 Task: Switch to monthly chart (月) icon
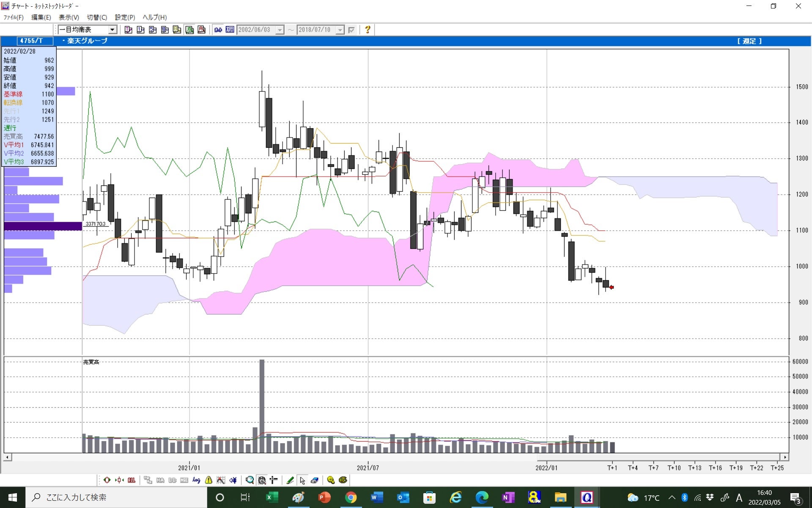pos(202,30)
